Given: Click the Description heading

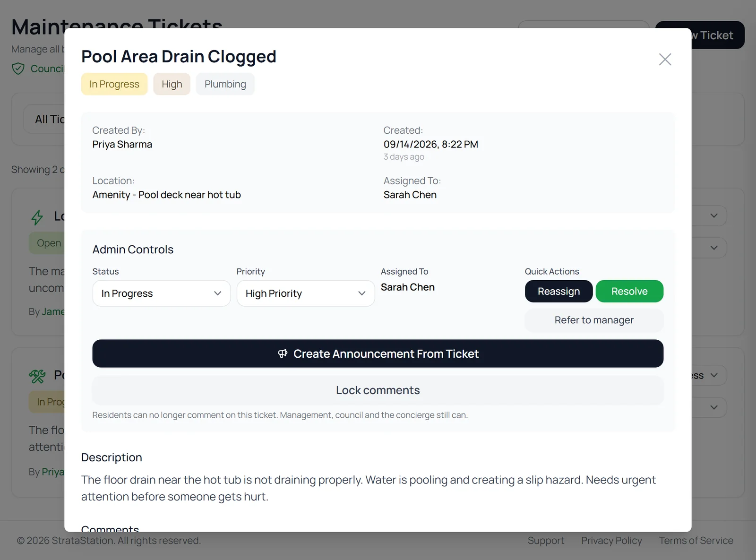Looking at the screenshot, I should tap(112, 457).
